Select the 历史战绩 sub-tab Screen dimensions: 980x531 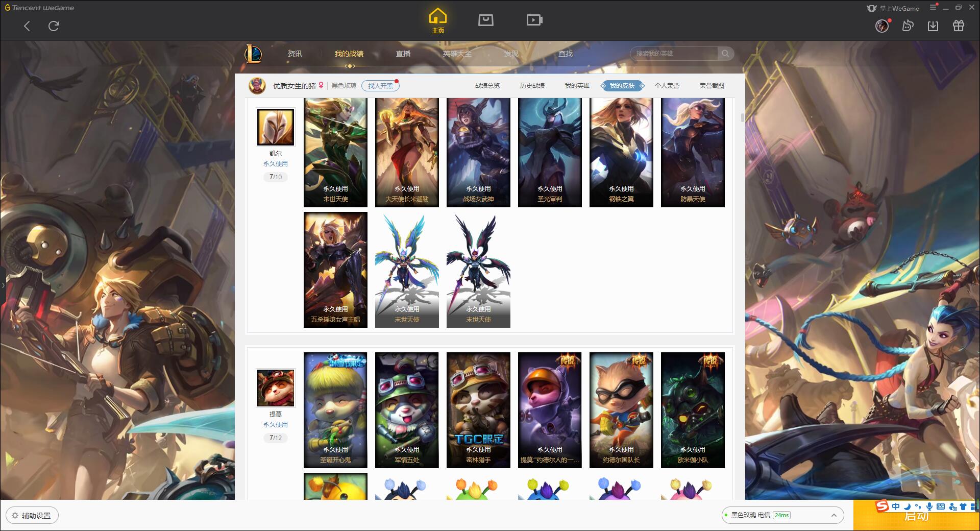click(532, 86)
